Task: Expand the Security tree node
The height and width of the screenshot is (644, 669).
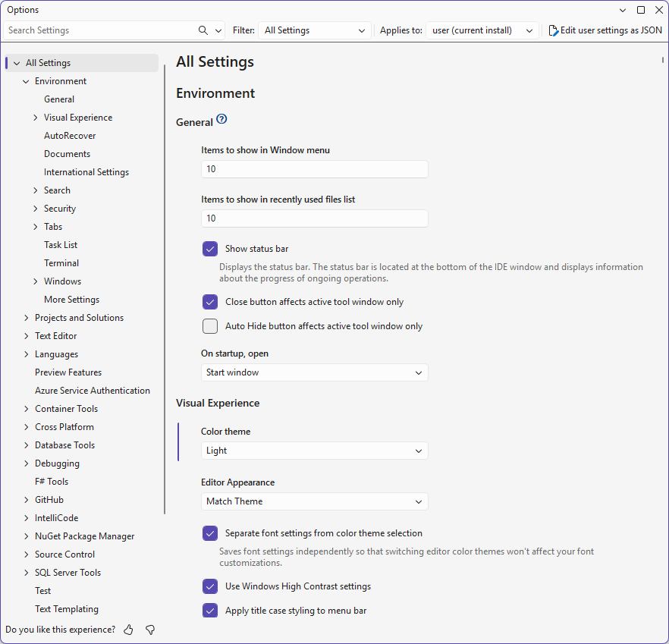Action: tap(36, 209)
